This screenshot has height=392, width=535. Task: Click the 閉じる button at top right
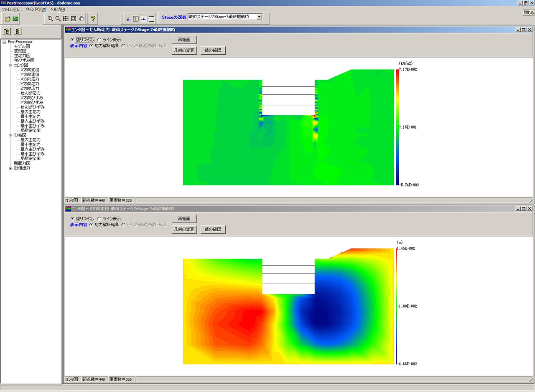[528, 13]
